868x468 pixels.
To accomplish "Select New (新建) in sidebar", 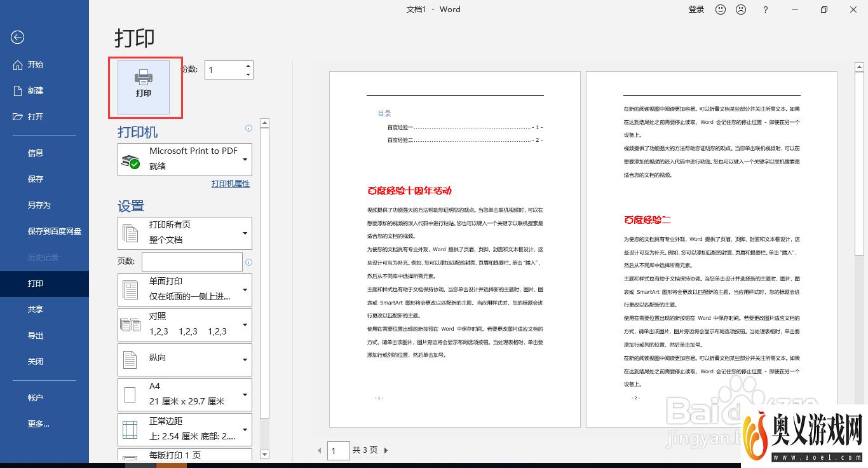I will coord(44,91).
